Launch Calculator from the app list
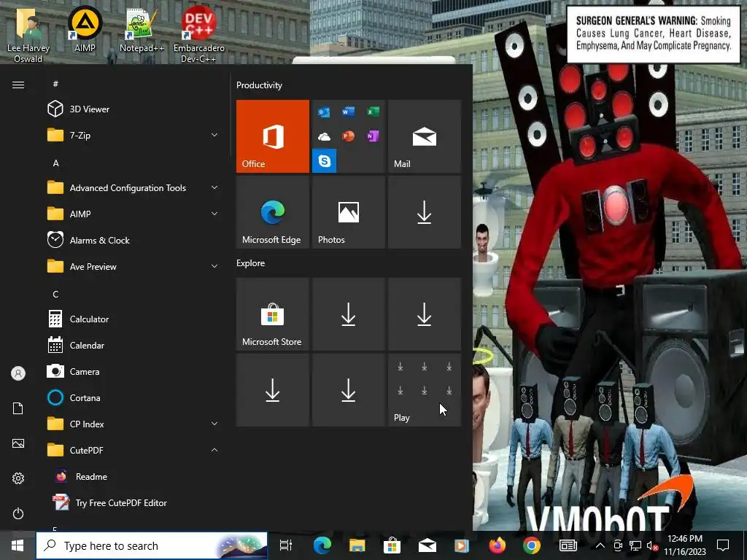Screen dimensions: 747x560 coord(131,319)
